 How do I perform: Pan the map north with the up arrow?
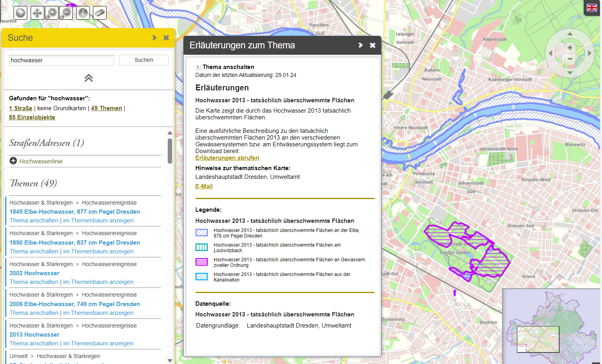coord(570,34)
